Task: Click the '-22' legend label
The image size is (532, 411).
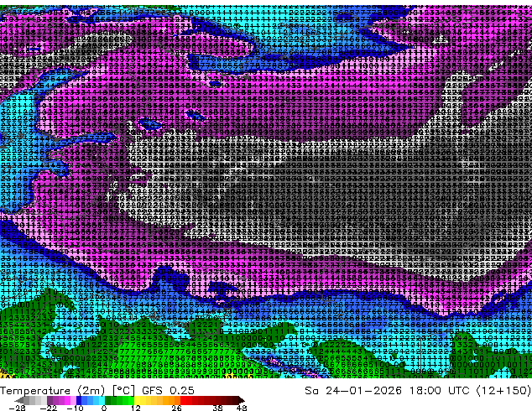Action: coord(49,408)
